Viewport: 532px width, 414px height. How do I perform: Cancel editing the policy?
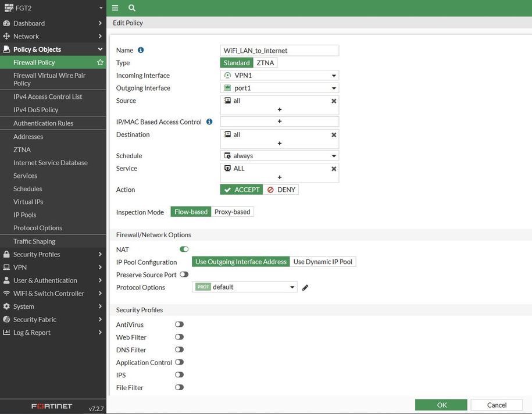(x=497, y=405)
